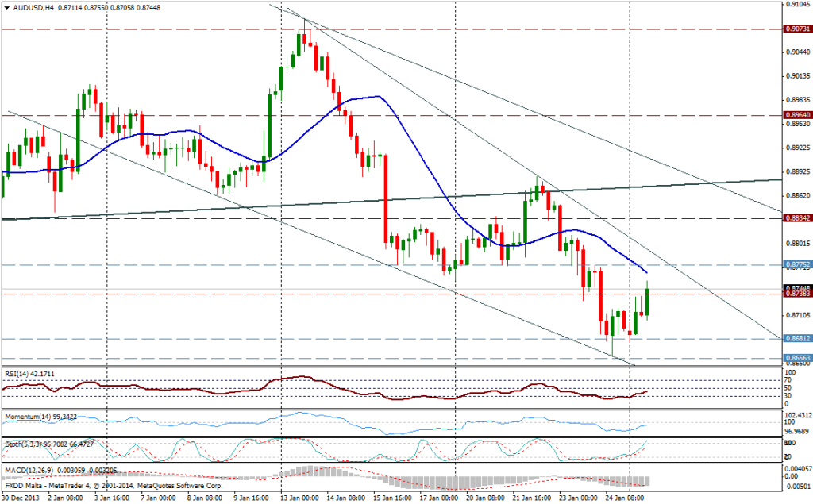The height and width of the screenshot is (504, 813).
Task: Click the 0.86563 support level label
Action: coord(796,359)
